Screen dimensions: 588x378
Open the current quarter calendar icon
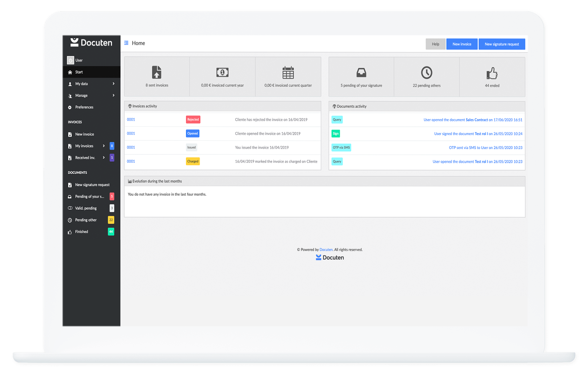tap(288, 73)
